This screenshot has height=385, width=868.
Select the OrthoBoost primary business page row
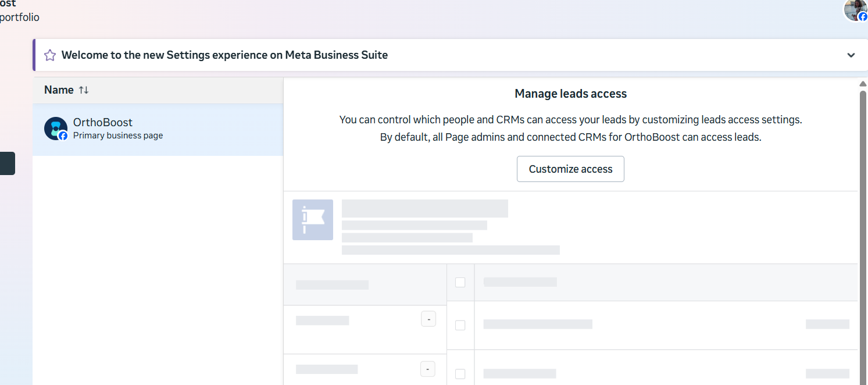tap(158, 129)
